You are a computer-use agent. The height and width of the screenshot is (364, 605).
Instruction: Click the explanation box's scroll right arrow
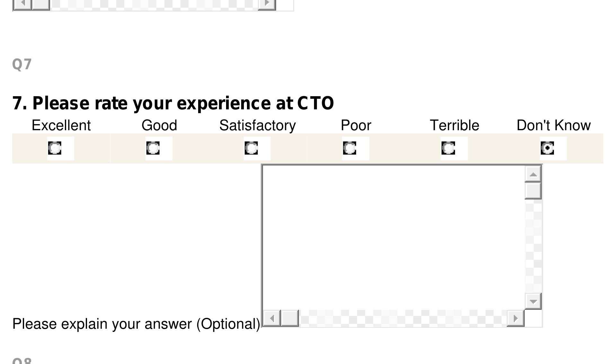515,318
